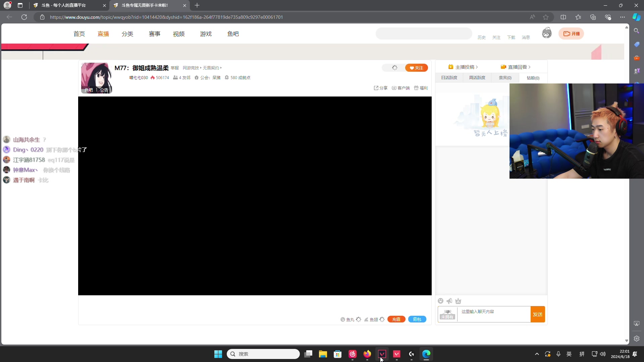Open Edge sidebar settings gear
Screen dimensions: 644x362
(x=637, y=339)
